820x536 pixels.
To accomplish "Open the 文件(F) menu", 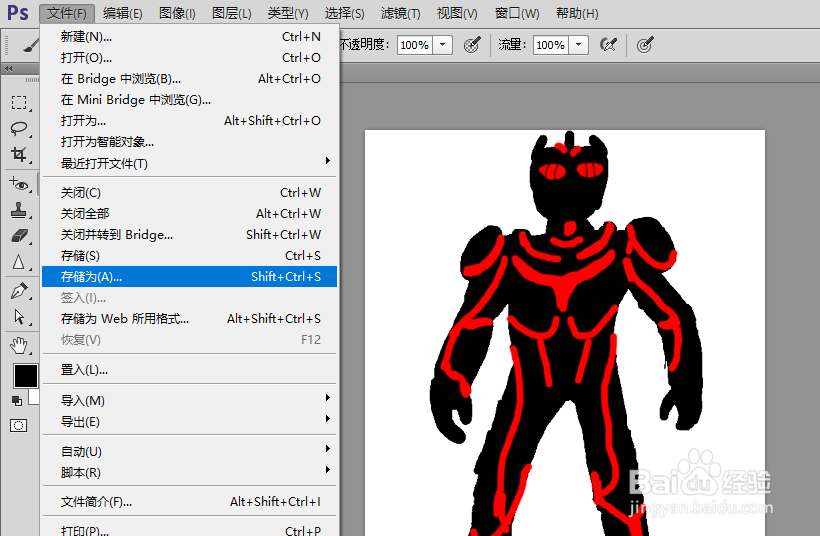I will (67, 13).
